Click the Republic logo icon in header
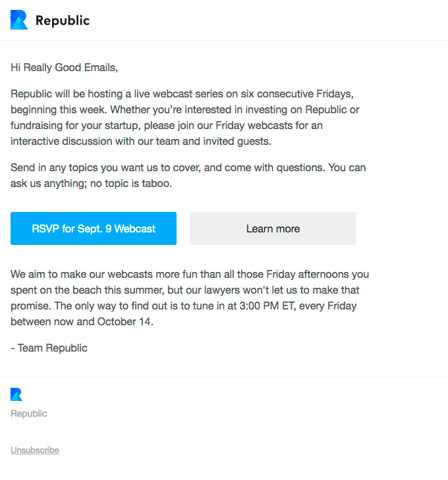 tap(19, 20)
